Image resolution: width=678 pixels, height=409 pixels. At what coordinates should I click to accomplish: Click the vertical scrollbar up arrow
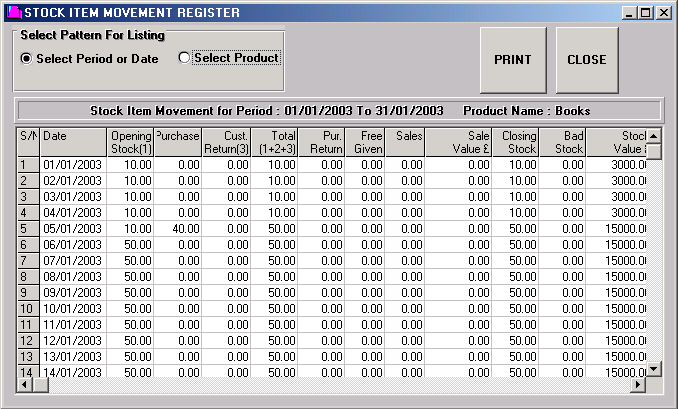coord(654,135)
